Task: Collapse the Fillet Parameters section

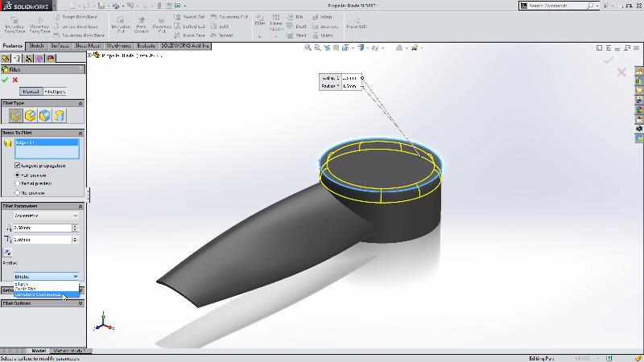Action: coord(80,206)
